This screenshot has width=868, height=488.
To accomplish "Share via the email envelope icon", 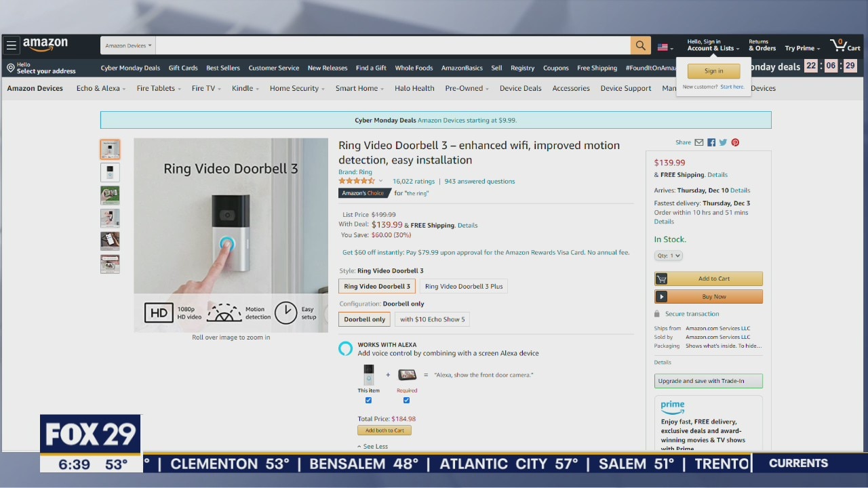I will pos(698,142).
